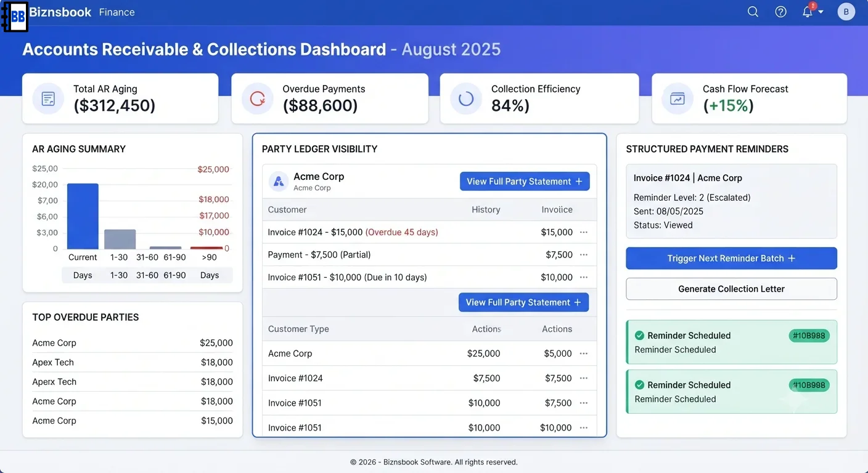Open the ellipsis menu for Payment - $7,500 (Partial)
The height and width of the screenshot is (473, 868).
coord(584,254)
